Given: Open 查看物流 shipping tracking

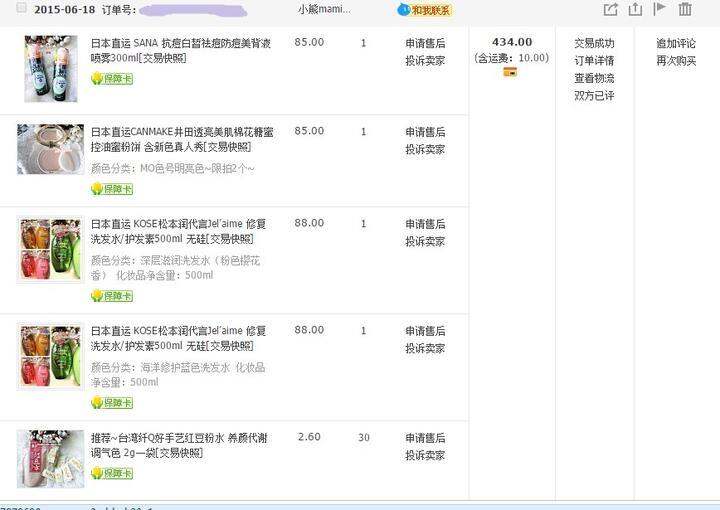Looking at the screenshot, I should [x=594, y=78].
